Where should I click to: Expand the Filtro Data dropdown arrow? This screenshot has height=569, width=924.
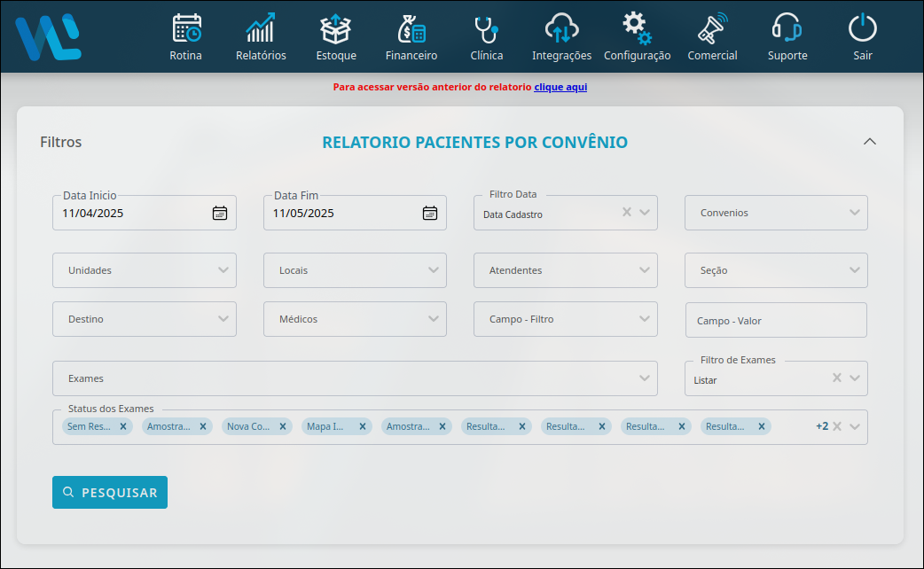click(x=645, y=212)
